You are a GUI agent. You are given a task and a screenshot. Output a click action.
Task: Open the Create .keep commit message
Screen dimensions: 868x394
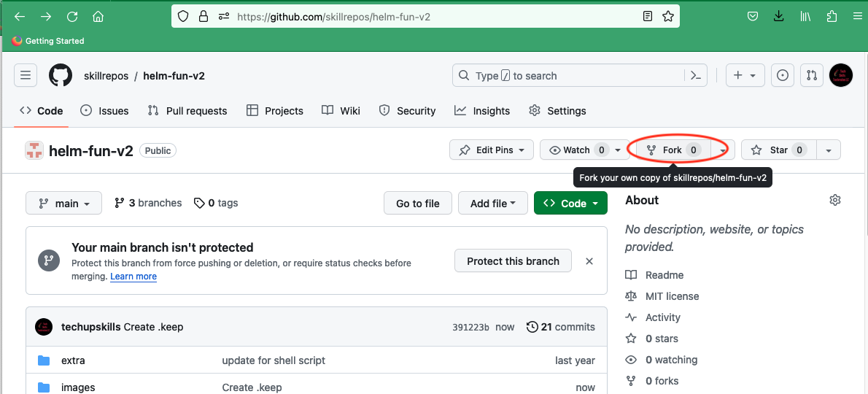coord(153,327)
